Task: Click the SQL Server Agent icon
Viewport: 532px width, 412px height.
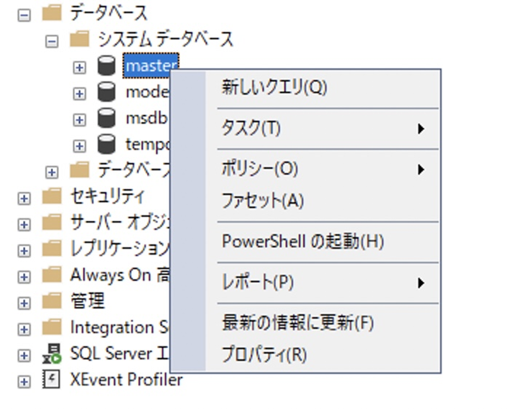Action: (x=52, y=354)
